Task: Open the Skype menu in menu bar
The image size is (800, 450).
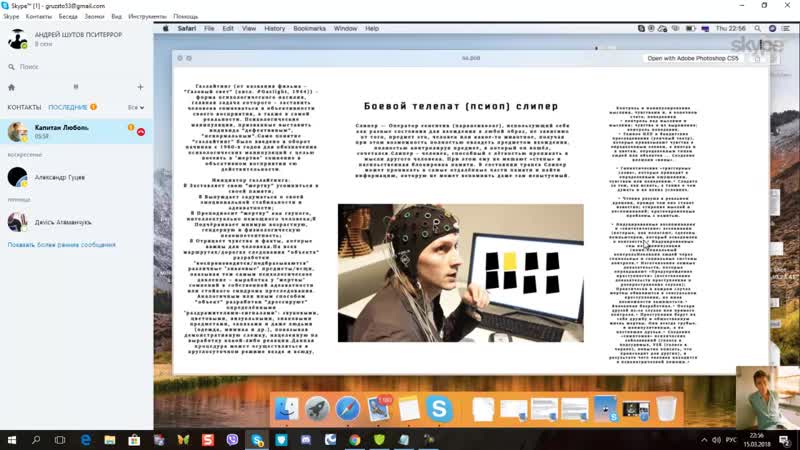Action: point(11,16)
